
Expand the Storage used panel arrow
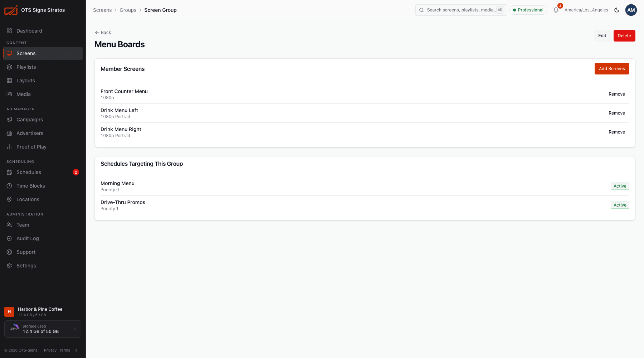click(75, 329)
